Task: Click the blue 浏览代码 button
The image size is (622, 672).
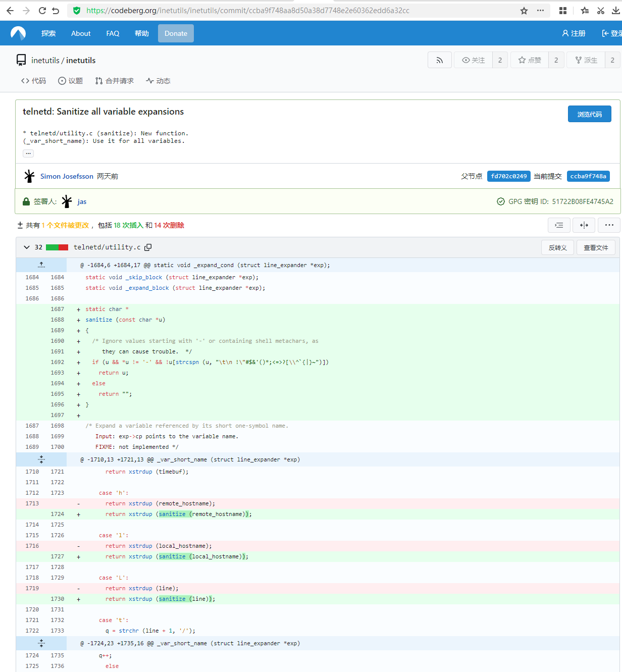Action: 589,114
